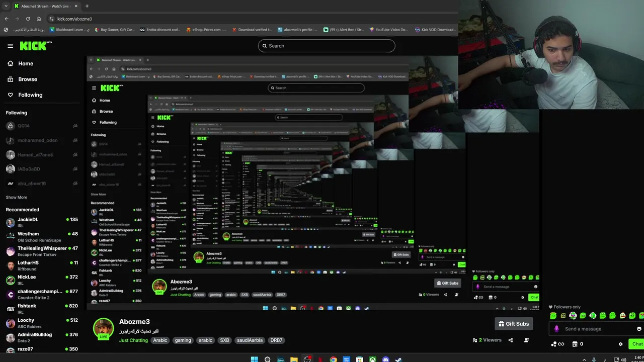Viewport: 644px width, 362px height.
Task: Open Steam from taskbar
Action: pos(398,359)
